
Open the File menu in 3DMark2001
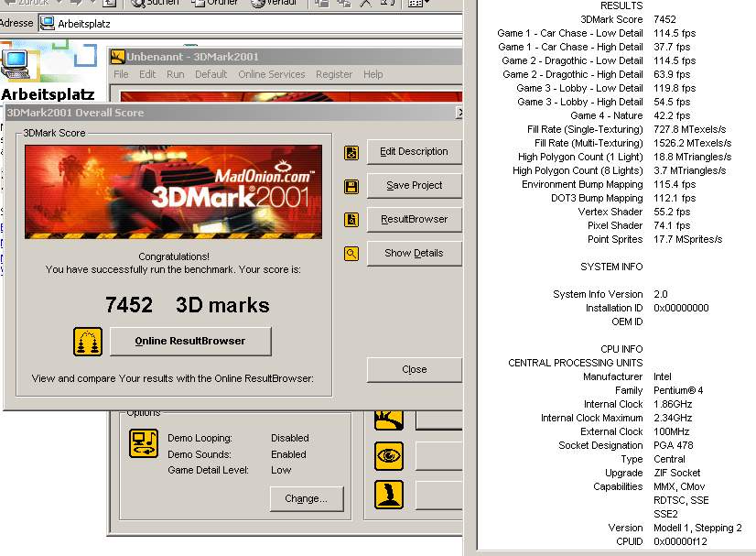click(x=121, y=74)
